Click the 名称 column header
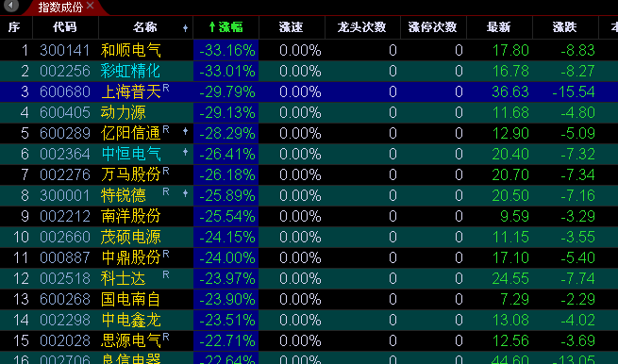 [144, 27]
